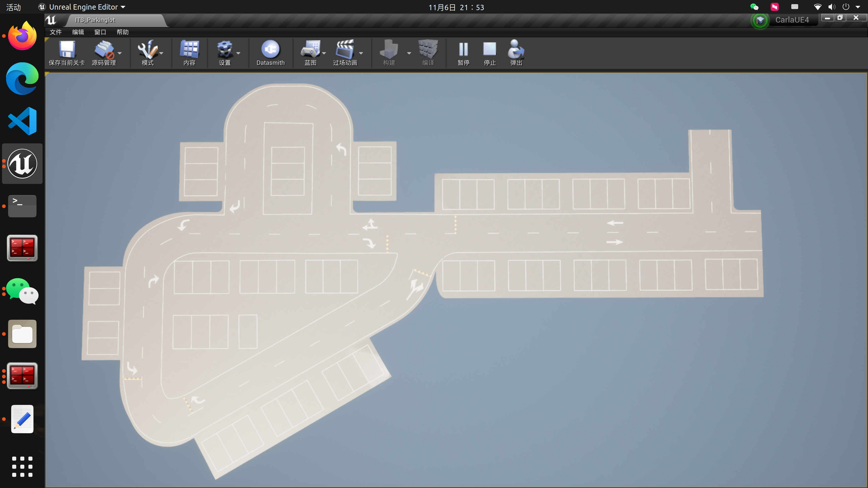
Task: Eject from the player controller
Action: coord(516,49)
